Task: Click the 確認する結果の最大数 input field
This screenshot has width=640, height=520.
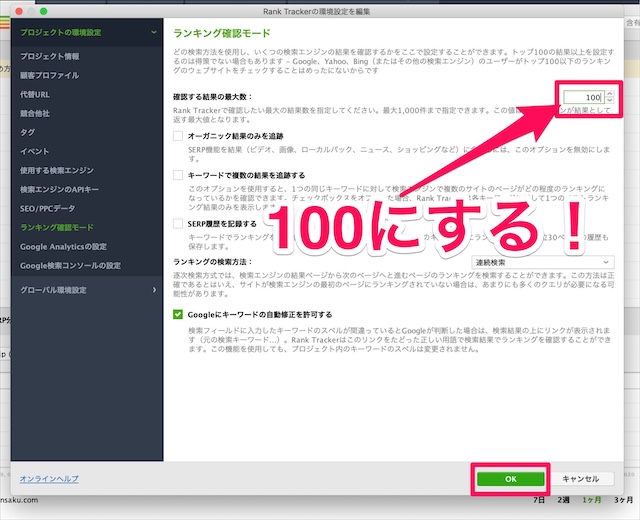Action: (x=583, y=97)
